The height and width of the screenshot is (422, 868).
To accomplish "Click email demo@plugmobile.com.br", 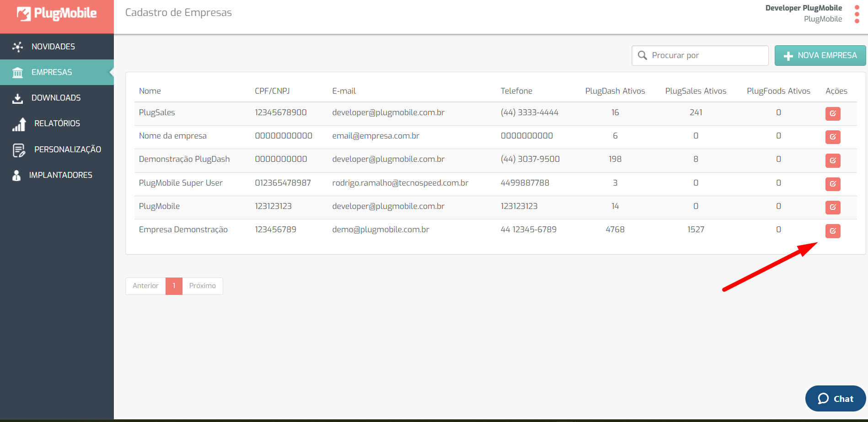I will [380, 230].
